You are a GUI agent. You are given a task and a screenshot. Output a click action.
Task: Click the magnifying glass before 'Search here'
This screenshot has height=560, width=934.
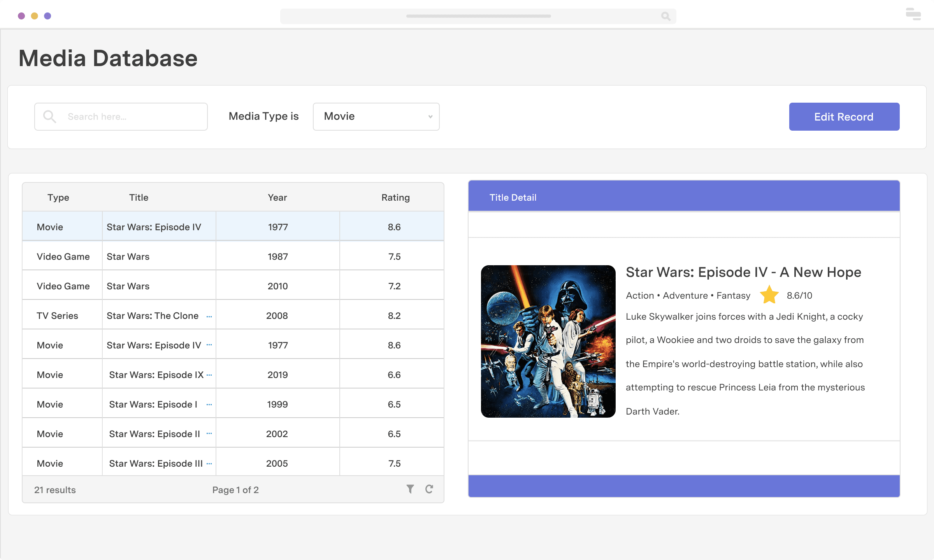[x=49, y=116]
